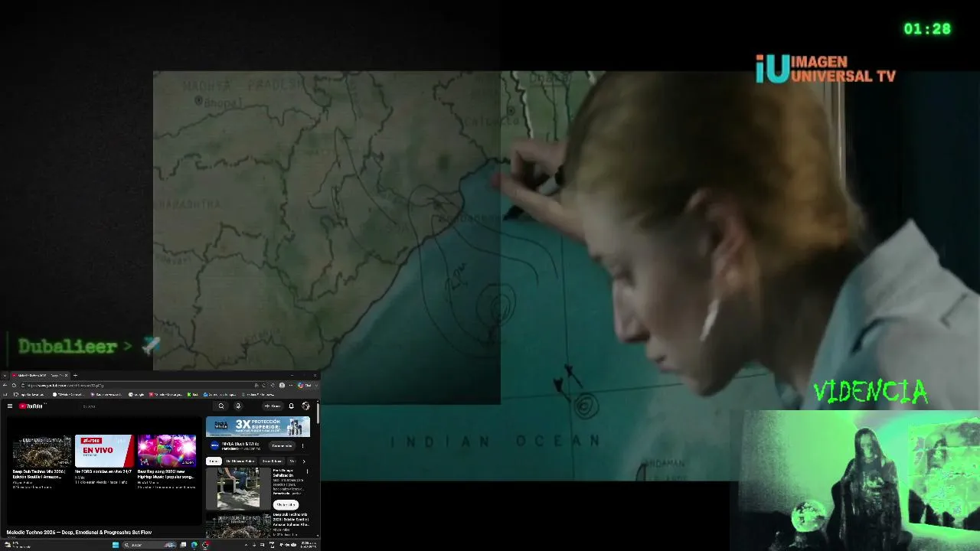Click the Dubalieer label overlay
This screenshot has width=980, height=551.
[67, 347]
